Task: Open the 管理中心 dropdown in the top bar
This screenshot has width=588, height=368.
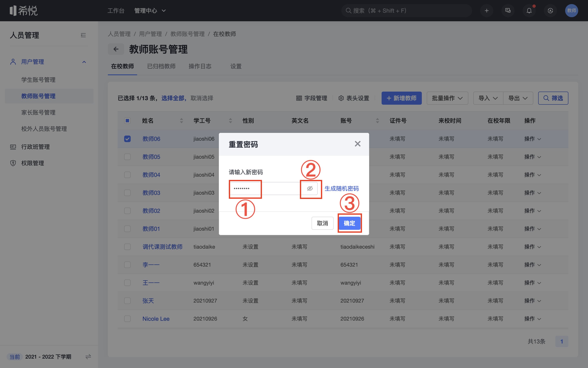Action: (x=150, y=10)
